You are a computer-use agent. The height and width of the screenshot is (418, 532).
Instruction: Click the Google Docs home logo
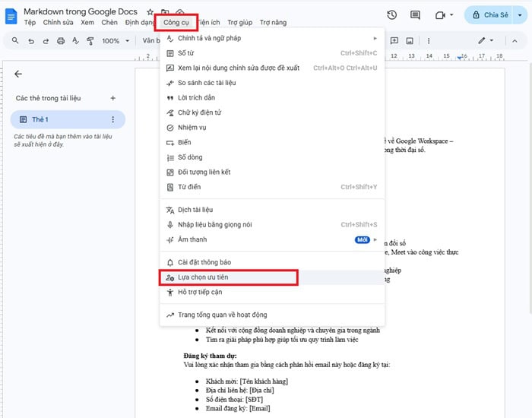(x=11, y=16)
